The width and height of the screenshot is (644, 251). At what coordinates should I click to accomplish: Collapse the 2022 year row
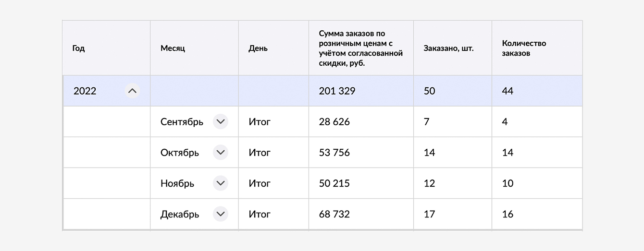[x=132, y=91]
